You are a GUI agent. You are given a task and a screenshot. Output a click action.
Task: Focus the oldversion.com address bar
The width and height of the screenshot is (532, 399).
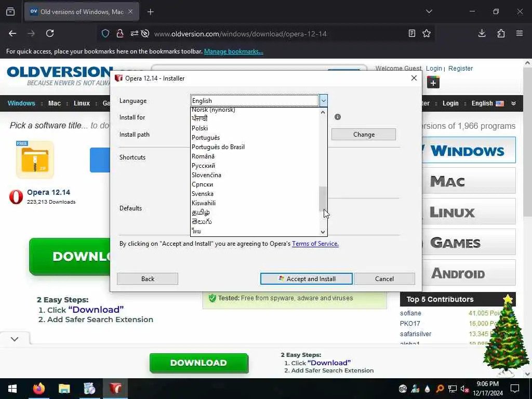(x=240, y=34)
